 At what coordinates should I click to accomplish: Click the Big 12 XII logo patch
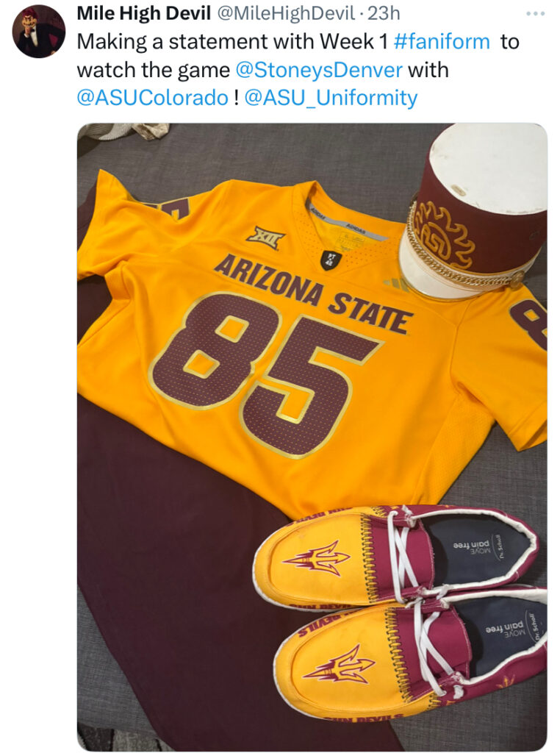pos(265,238)
